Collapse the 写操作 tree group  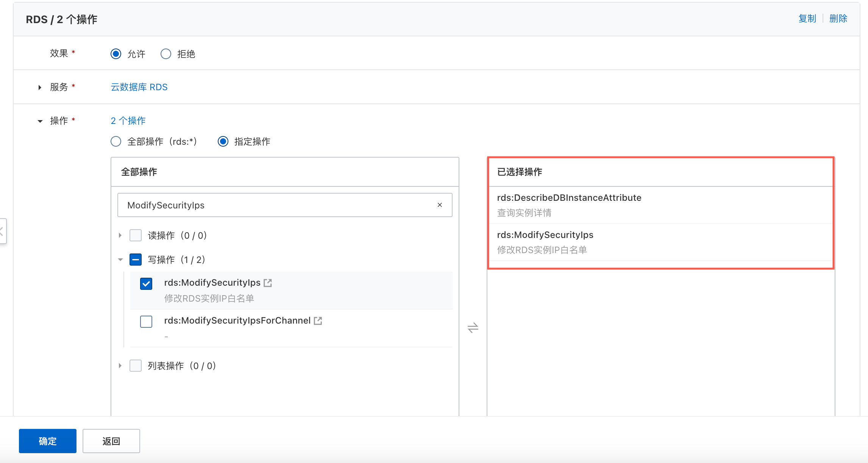point(120,260)
